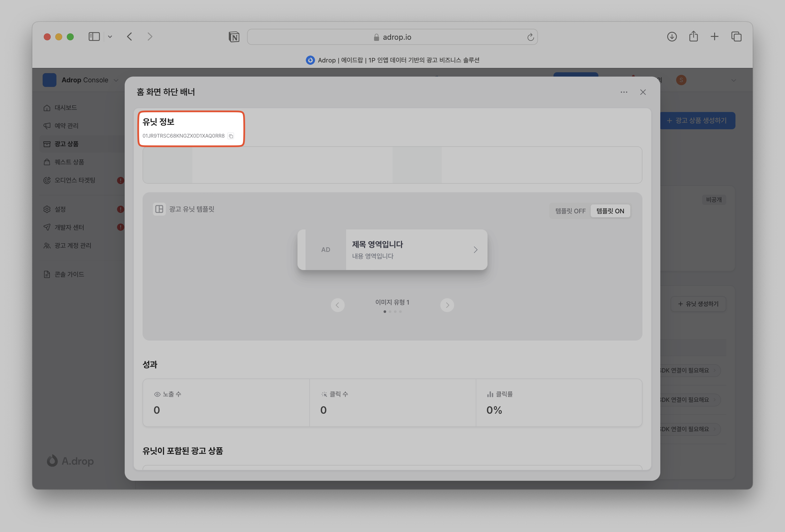Expand the user account dropdown chevron
Viewport: 785px width, 532px height.
point(733,80)
